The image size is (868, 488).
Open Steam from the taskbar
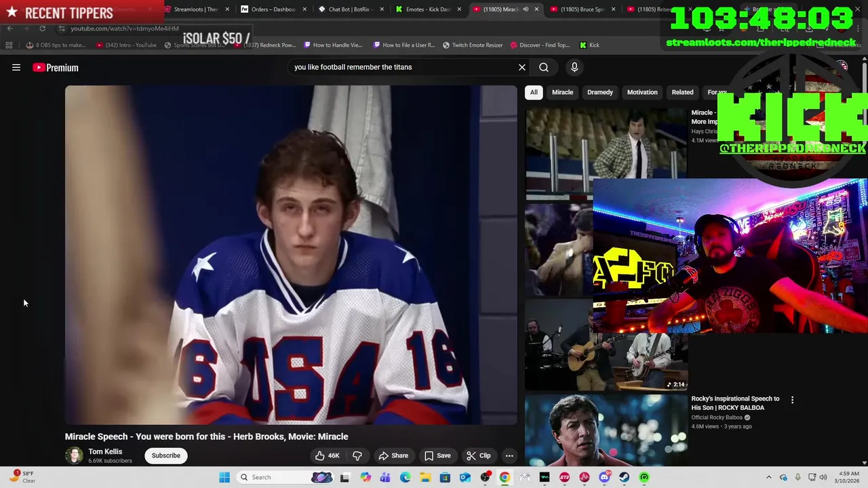coord(624,477)
